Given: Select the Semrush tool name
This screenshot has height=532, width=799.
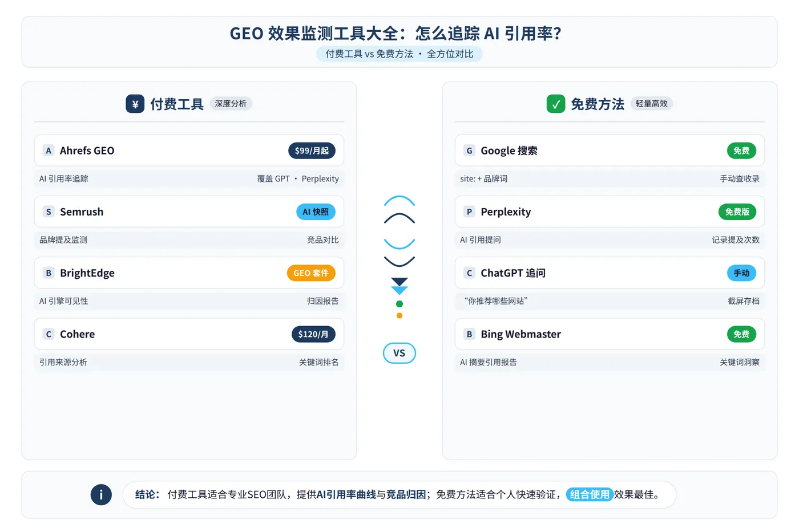Looking at the screenshot, I should [82, 212].
